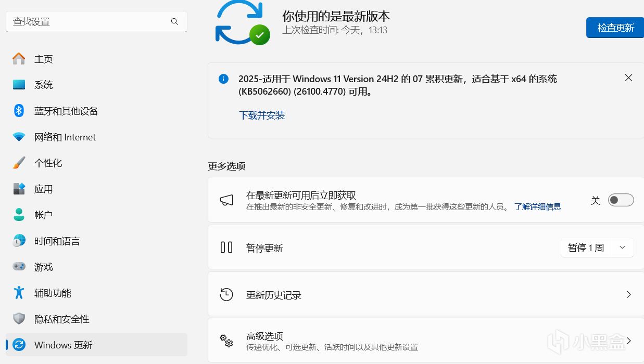This screenshot has height=364, width=644.
Task: Click the 下载并安装 link
Action: click(262, 115)
